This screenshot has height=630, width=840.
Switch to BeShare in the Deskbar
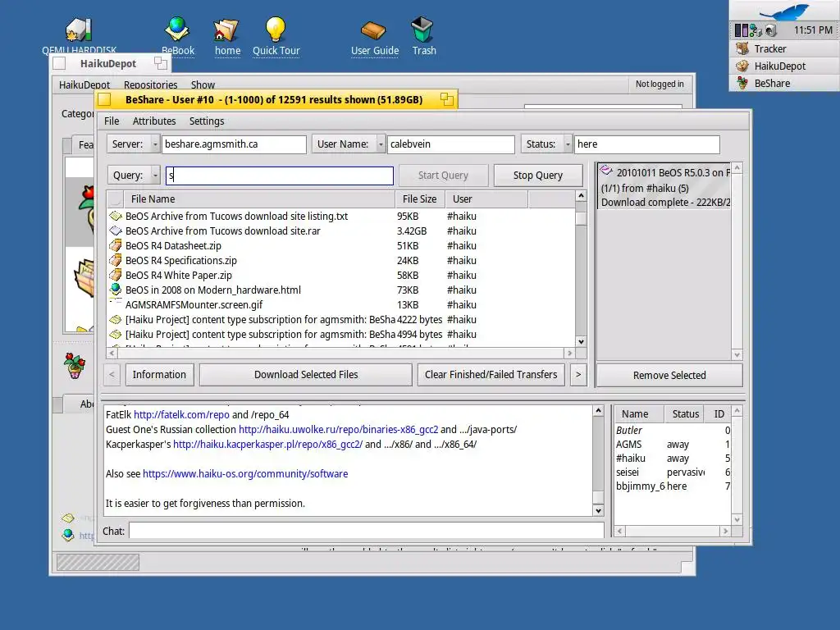click(x=784, y=83)
